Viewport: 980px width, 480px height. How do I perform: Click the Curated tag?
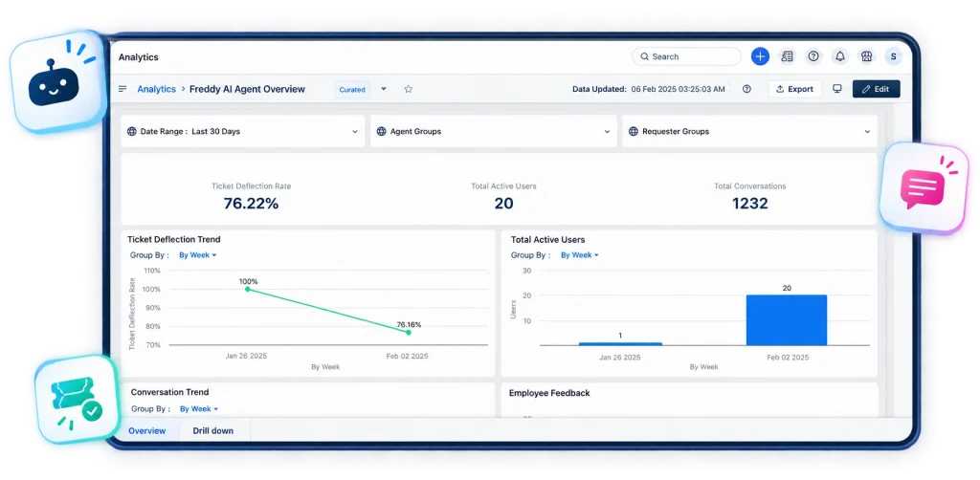(x=352, y=89)
